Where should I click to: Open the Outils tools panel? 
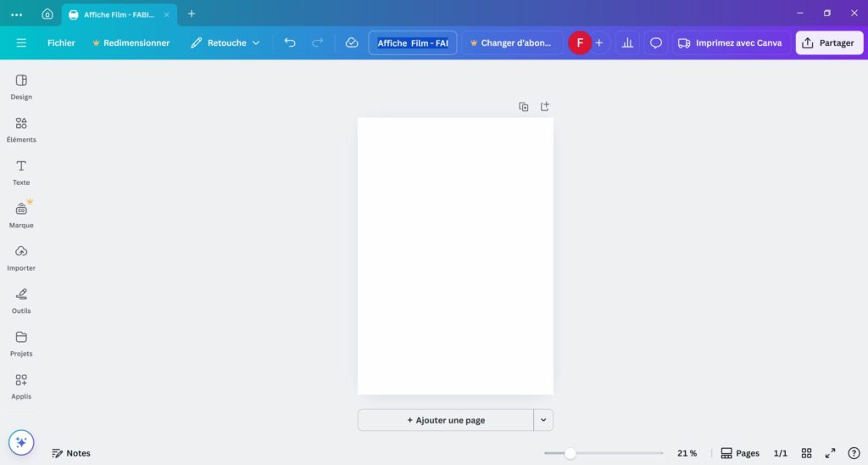(21, 300)
